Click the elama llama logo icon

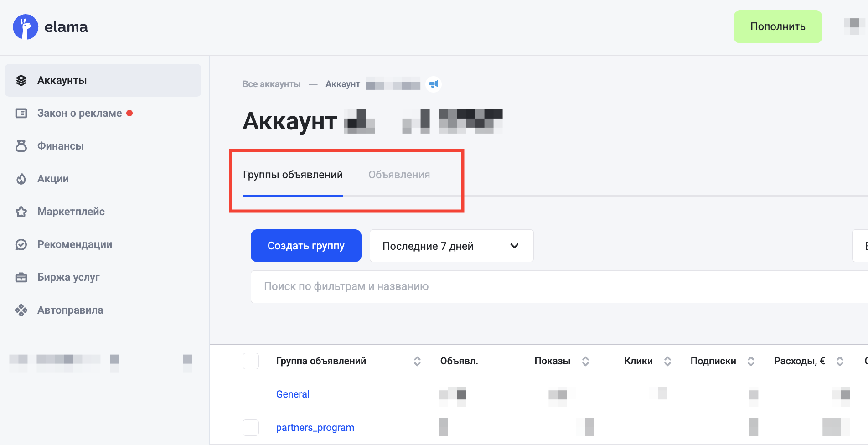pos(26,27)
